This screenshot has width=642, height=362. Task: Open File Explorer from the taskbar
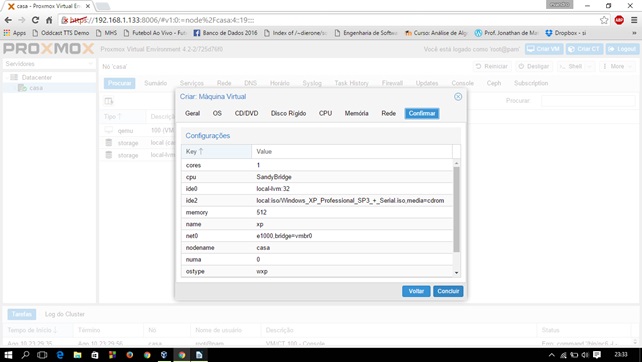77,355
